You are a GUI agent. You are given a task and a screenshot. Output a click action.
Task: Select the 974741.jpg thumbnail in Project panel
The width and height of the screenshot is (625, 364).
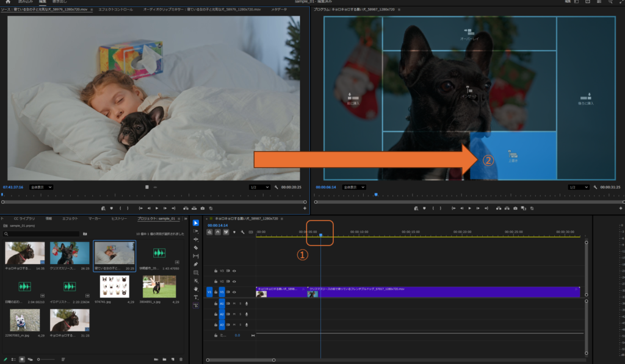pyautogui.click(x=114, y=287)
